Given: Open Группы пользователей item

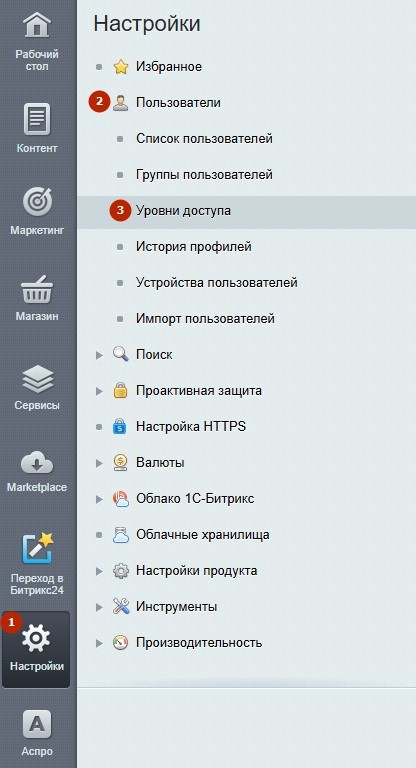Looking at the screenshot, I should click(204, 175).
